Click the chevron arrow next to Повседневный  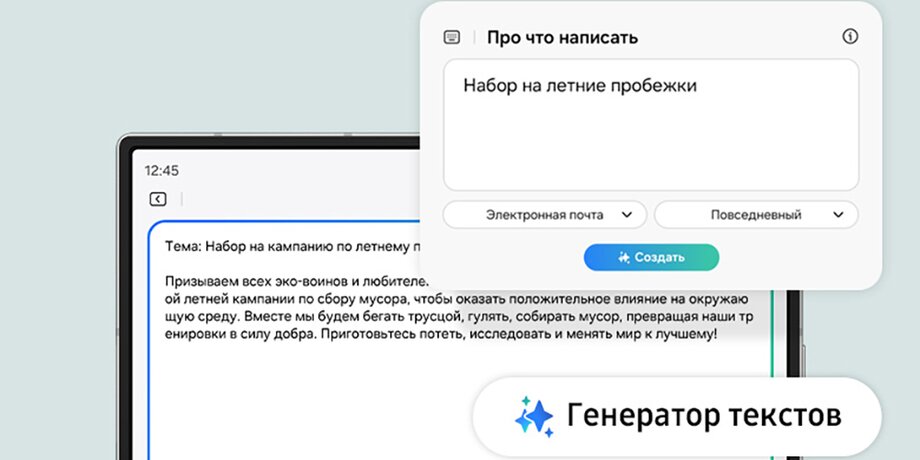[x=837, y=214]
